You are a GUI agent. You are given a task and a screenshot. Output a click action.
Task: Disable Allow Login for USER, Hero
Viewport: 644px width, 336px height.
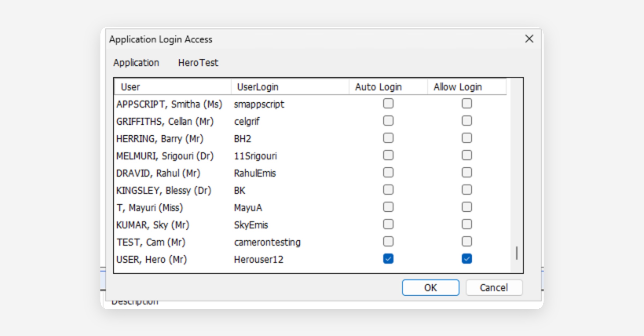pos(467,259)
